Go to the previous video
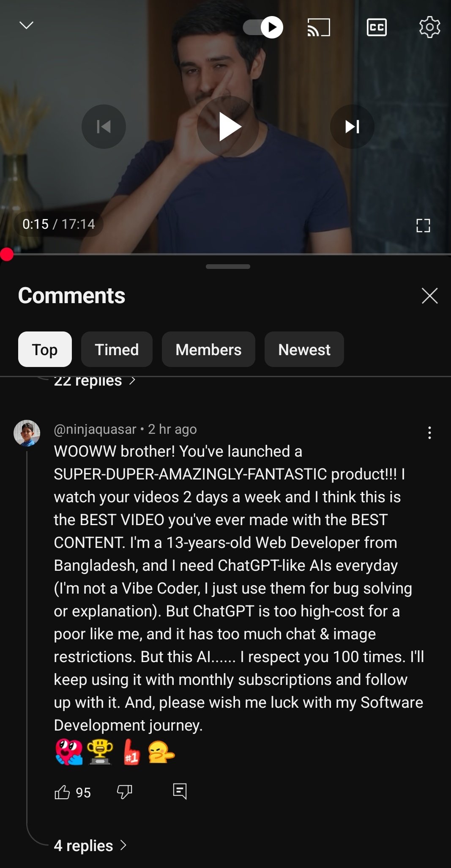Screen dimensions: 451x868 (104, 127)
